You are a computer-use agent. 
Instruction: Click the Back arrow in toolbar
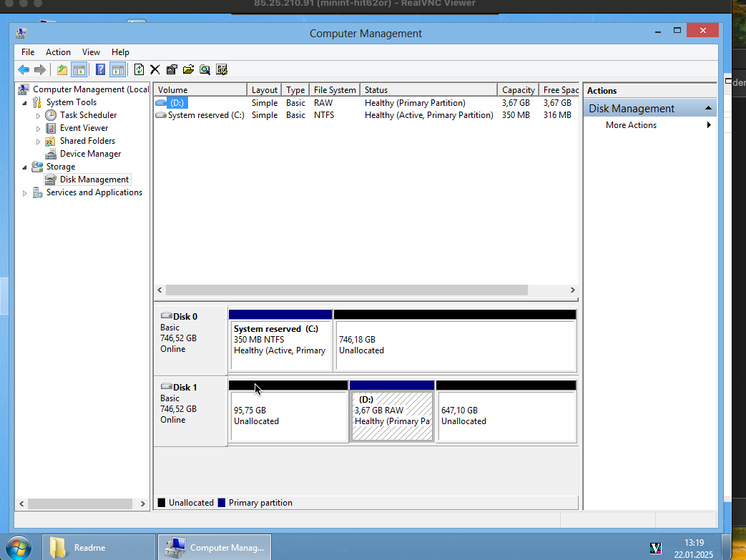point(24,69)
